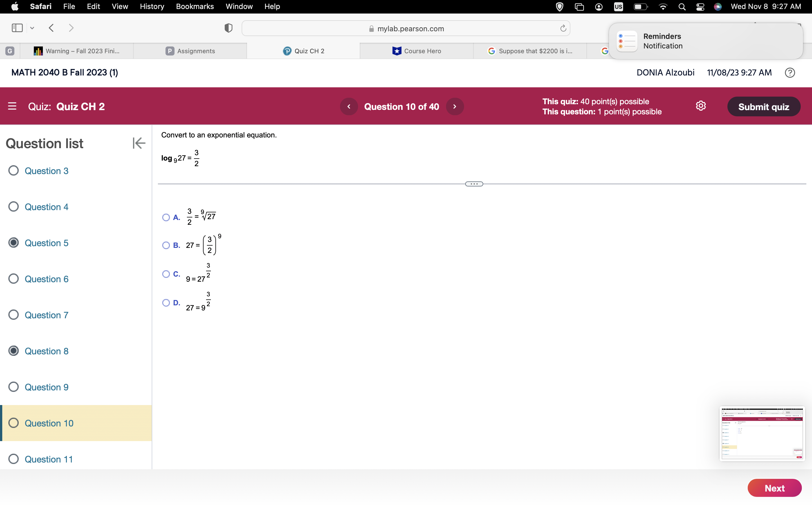
Task: Click the help question mark icon
Action: click(x=790, y=72)
